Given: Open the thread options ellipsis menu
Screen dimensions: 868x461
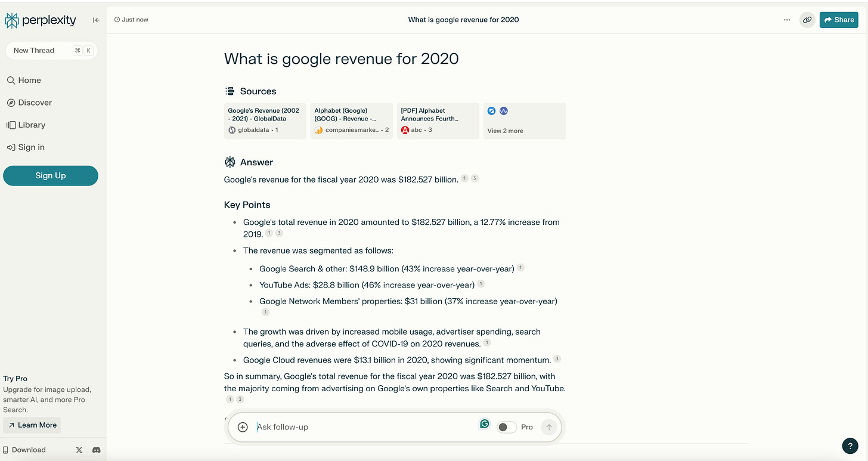Looking at the screenshot, I should click(787, 20).
